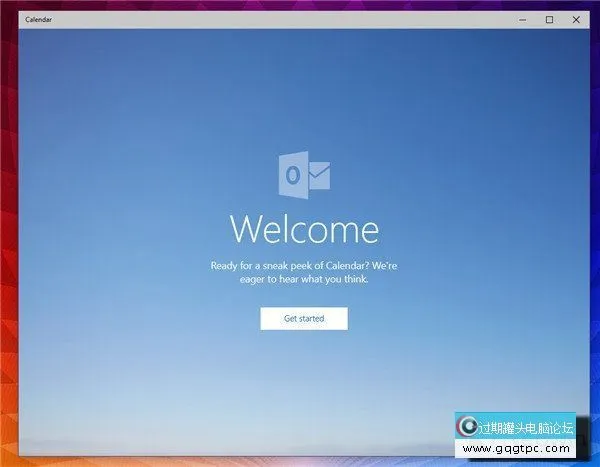Click the Get started button

point(304,318)
